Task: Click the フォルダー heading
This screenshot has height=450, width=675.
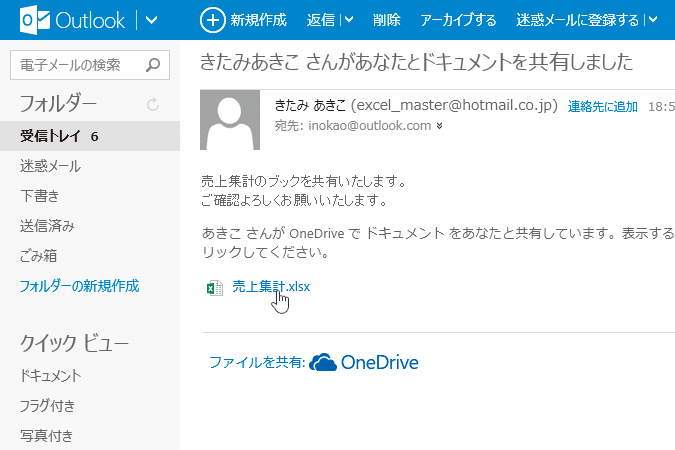Action: coord(58,104)
